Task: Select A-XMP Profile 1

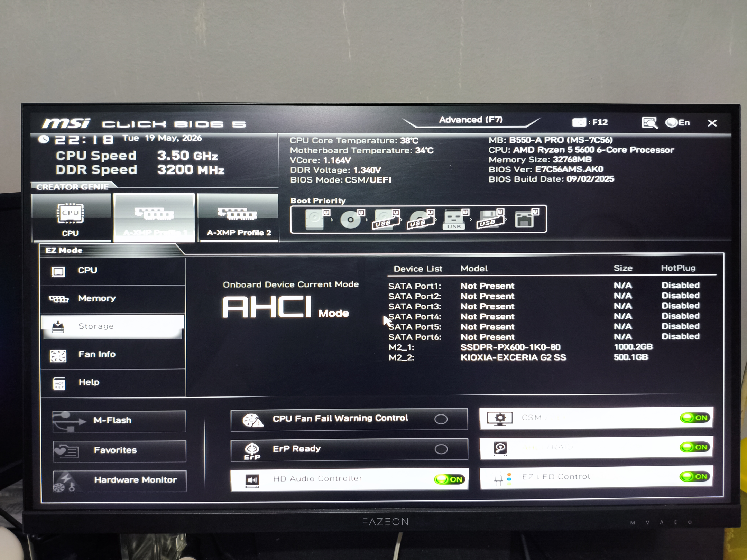Action: [x=154, y=218]
